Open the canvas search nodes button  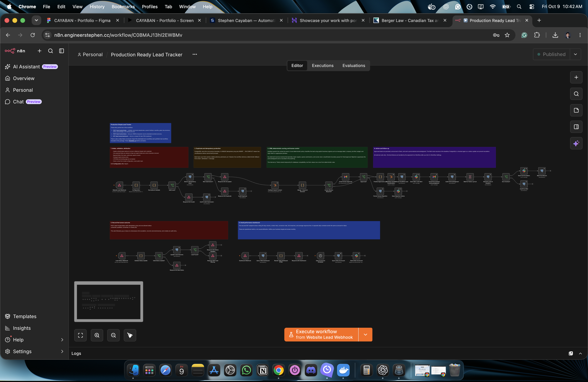[x=576, y=94]
